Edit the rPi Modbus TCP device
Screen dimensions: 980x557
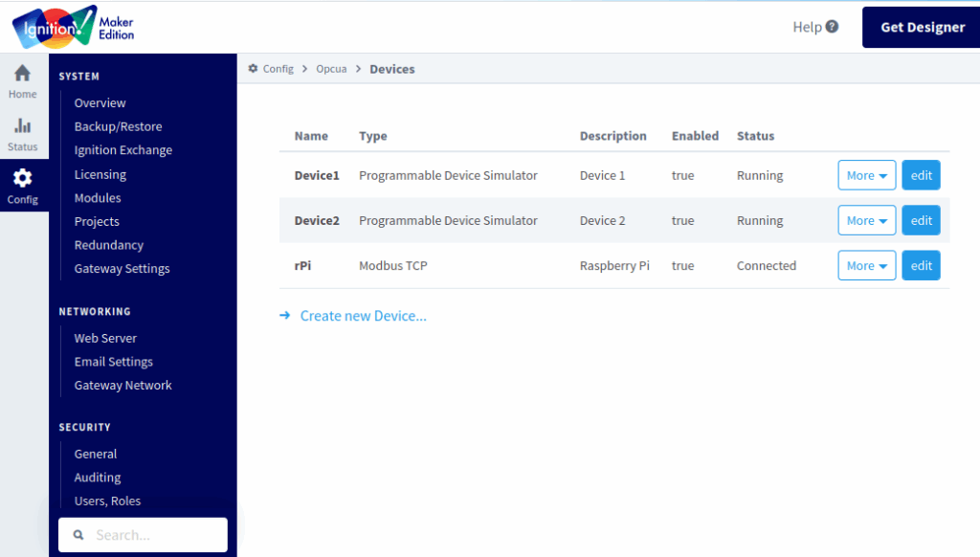pos(921,266)
